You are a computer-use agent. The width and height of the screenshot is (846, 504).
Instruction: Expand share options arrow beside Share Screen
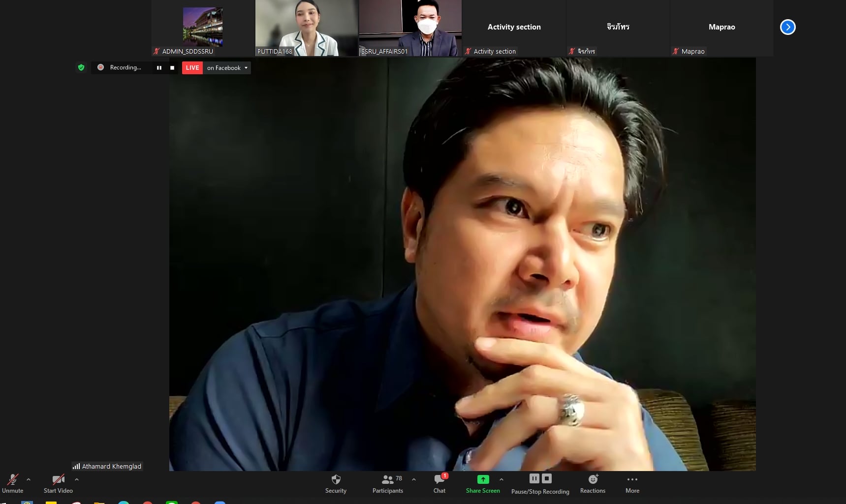(501, 479)
